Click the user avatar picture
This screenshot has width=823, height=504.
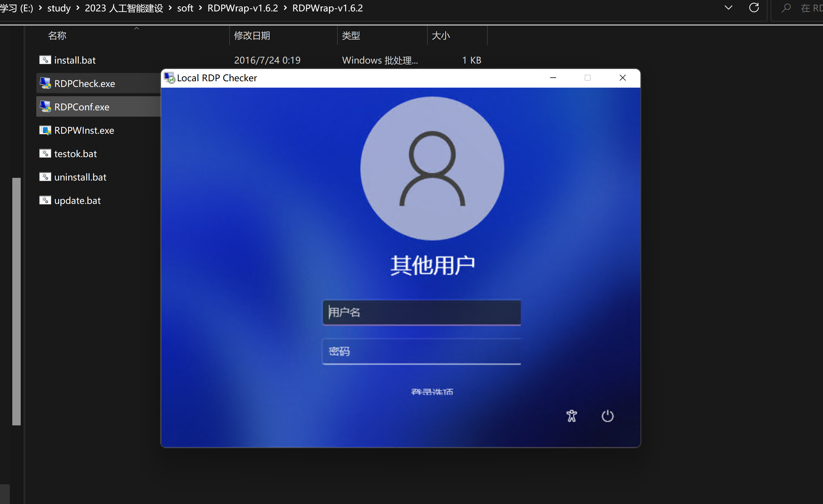coord(432,168)
